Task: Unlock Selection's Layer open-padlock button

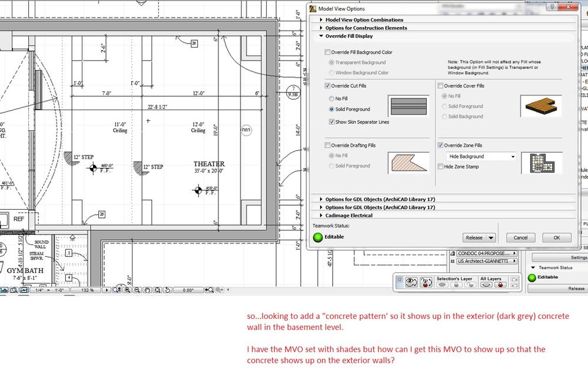Action: pyautogui.click(x=470, y=285)
